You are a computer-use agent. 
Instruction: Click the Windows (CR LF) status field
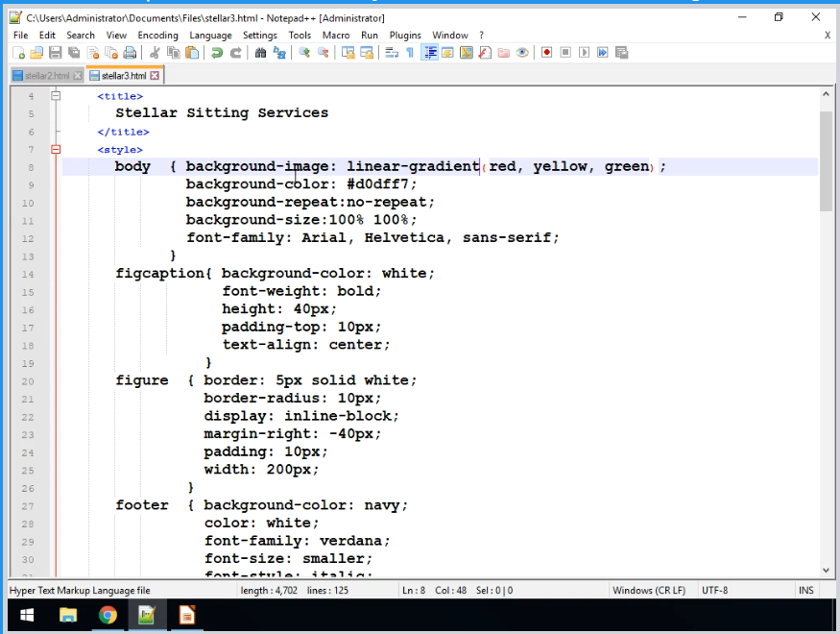[648, 590]
